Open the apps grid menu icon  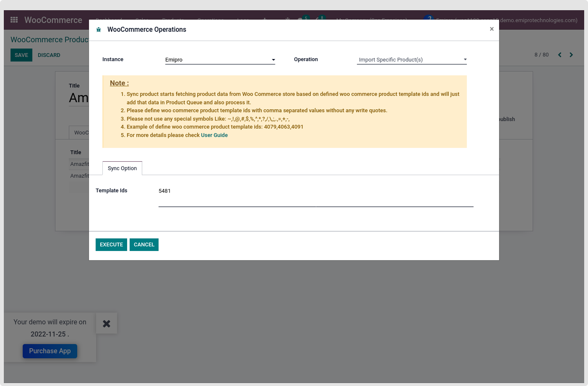click(x=14, y=20)
